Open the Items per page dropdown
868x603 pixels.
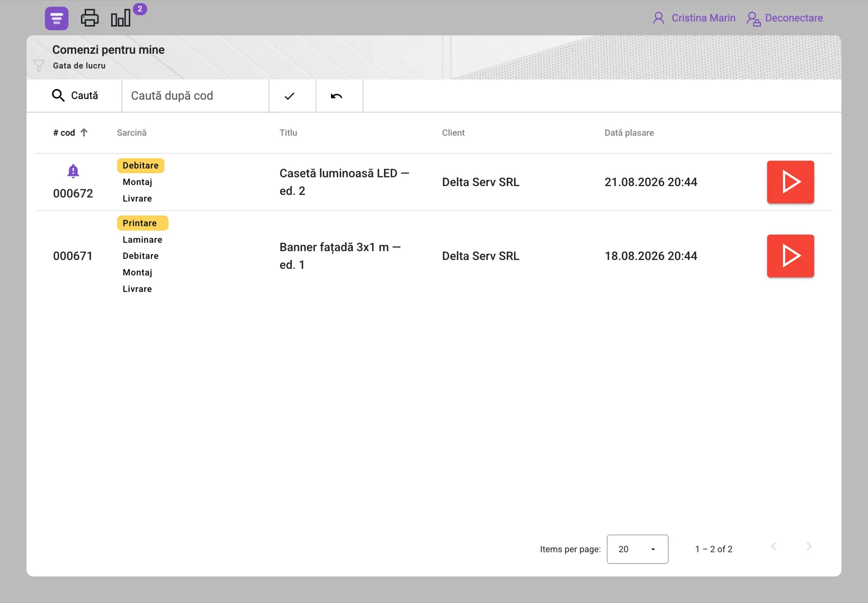coord(637,549)
